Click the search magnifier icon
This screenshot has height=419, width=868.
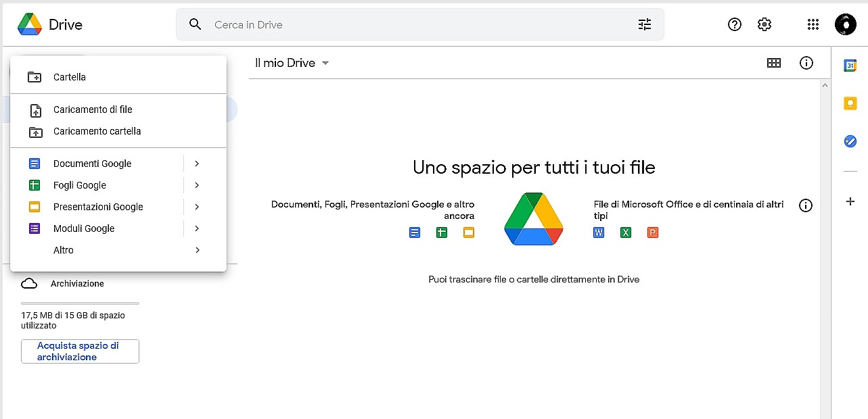coord(196,24)
